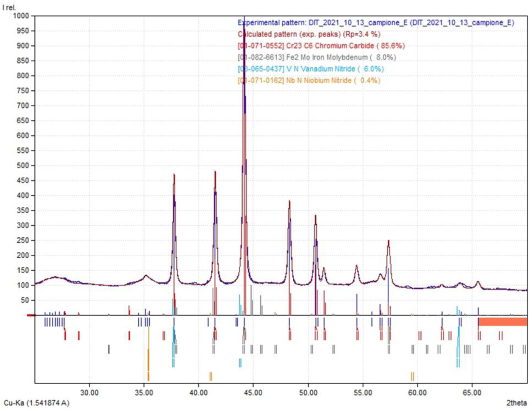
Task: Click the Cu-Ka (1.541874 A) wavelength label
Action: tap(36, 403)
